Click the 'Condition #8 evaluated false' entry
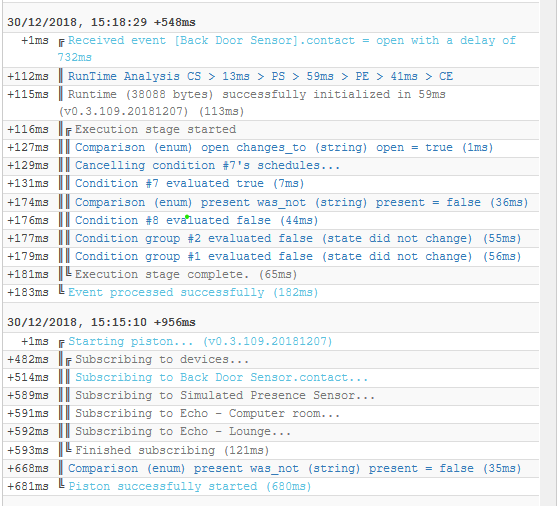The height and width of the screenshot is (506, 560). click(196, 220)
